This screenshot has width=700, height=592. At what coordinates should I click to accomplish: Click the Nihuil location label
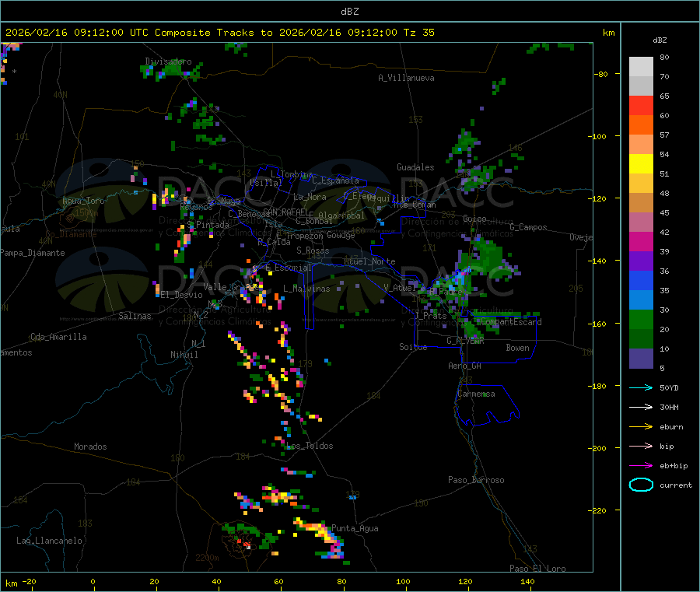coord(184,355)
